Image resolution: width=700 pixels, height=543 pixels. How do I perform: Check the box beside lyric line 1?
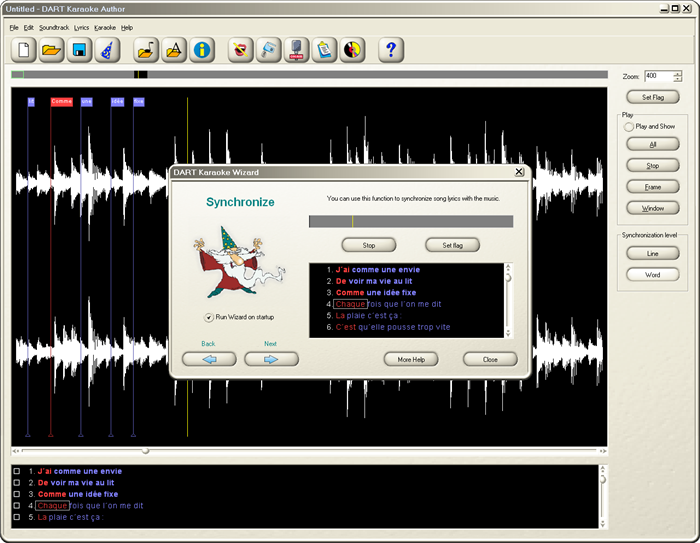(x=16, y=471)
